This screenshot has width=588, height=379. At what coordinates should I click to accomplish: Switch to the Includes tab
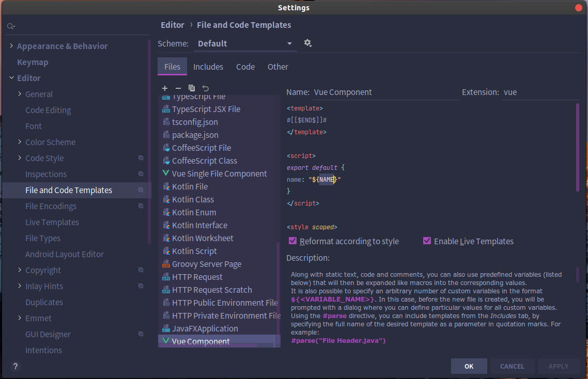(x=208, y=67)
